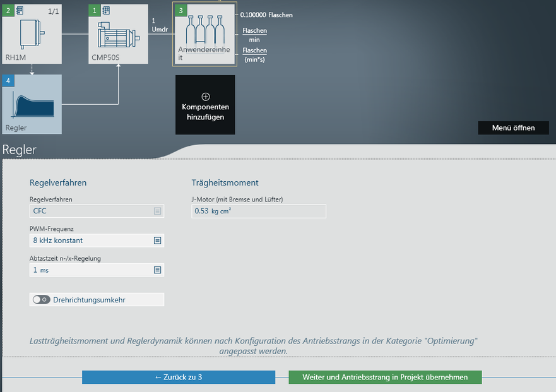The height and width of the screenshot is (392, 556).
Task: Click the plus icon for adding components
Action: click(x=205, y=97)
